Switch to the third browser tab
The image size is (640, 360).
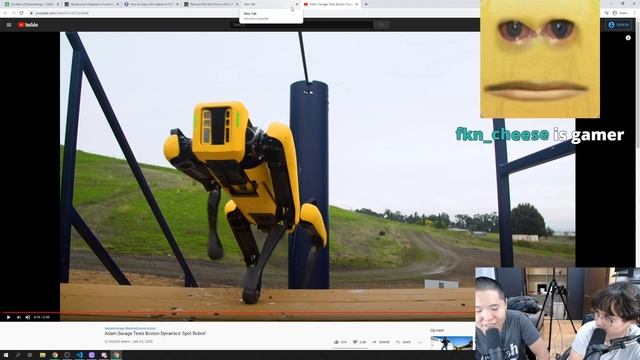(x=151, y=4)
